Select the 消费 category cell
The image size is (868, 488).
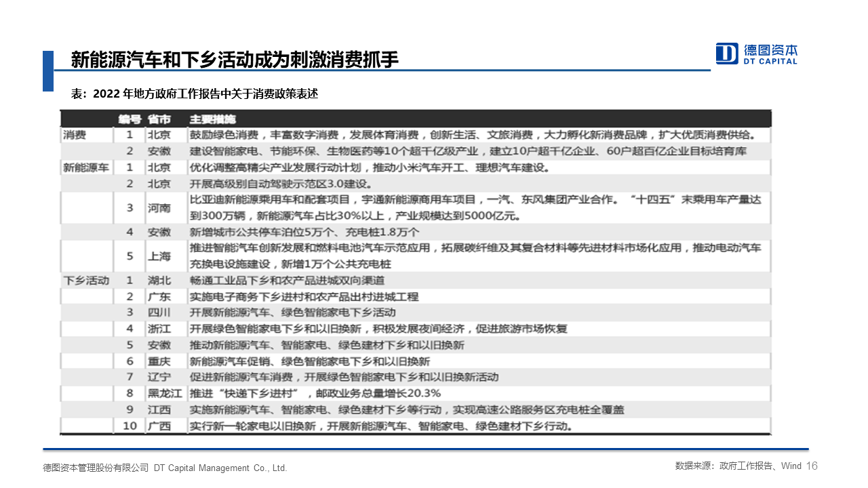(x=75, y=135)
